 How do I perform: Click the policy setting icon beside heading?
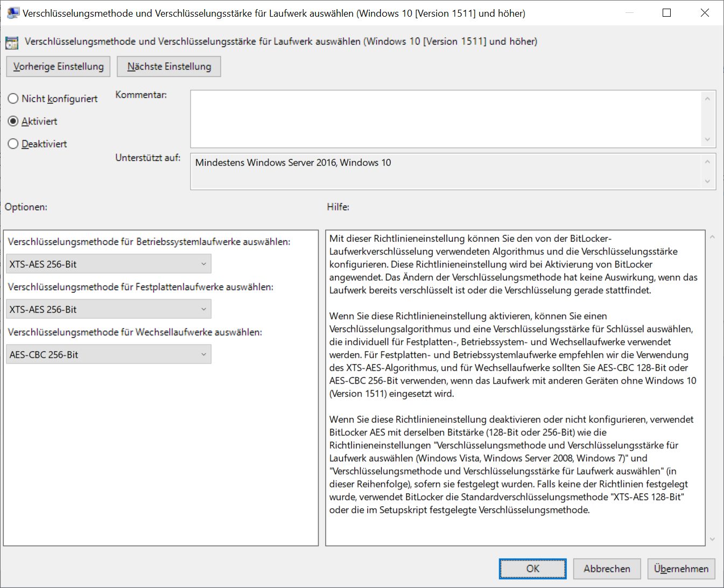tap(12, 42)
